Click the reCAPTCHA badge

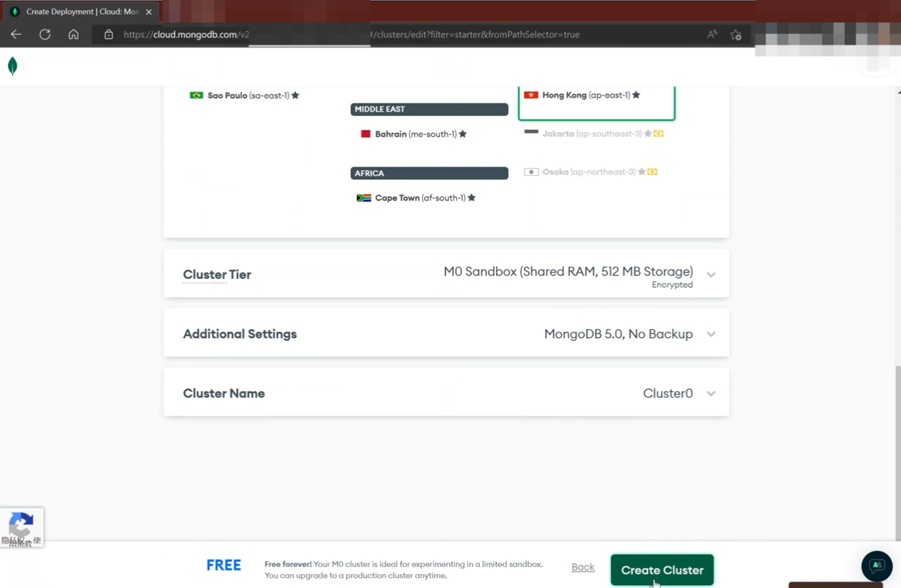tap(22, 527)
